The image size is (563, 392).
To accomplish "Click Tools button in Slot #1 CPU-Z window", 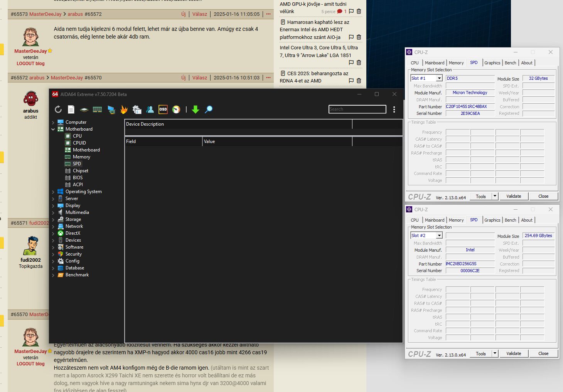I will [481, 196].
